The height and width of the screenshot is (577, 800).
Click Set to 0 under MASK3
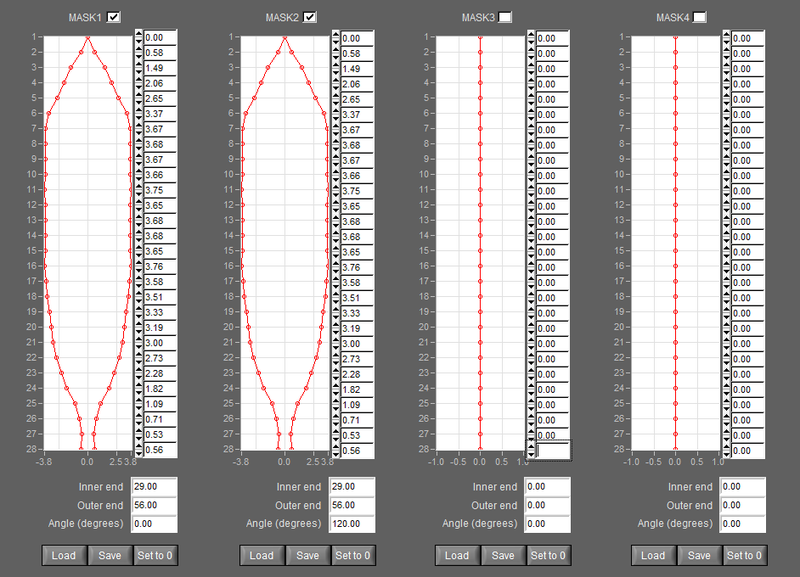[548, 556]
